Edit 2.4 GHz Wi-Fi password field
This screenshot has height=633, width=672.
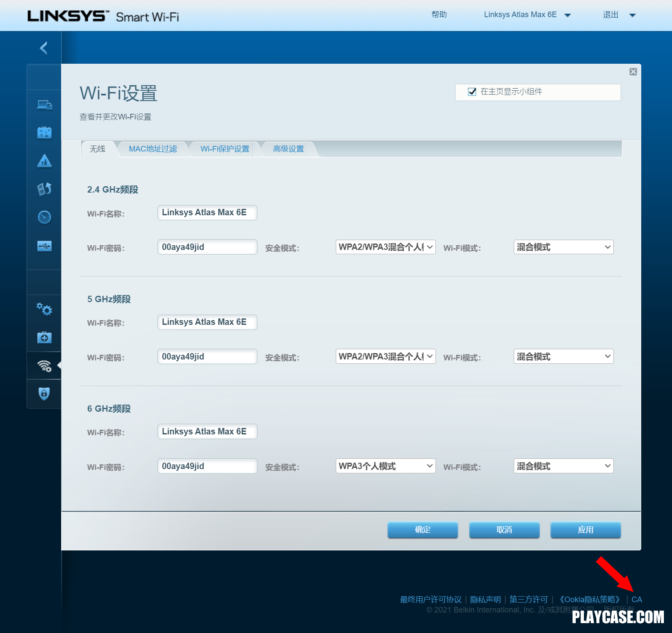point(207,247)
